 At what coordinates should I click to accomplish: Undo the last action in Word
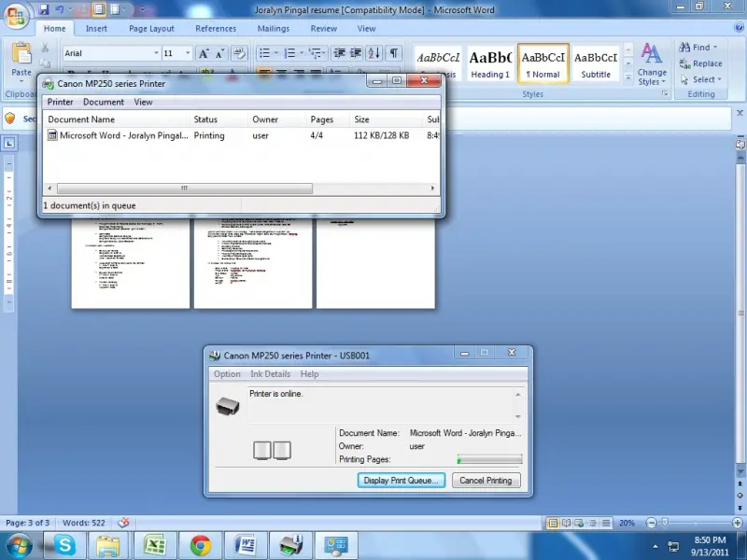coord(60,9)
